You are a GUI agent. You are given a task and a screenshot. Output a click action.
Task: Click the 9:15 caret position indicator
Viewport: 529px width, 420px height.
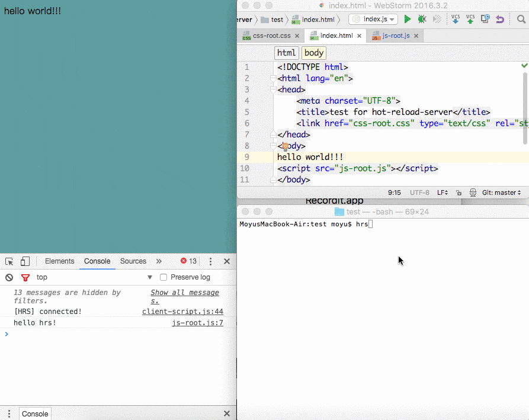tap(394, 193)
